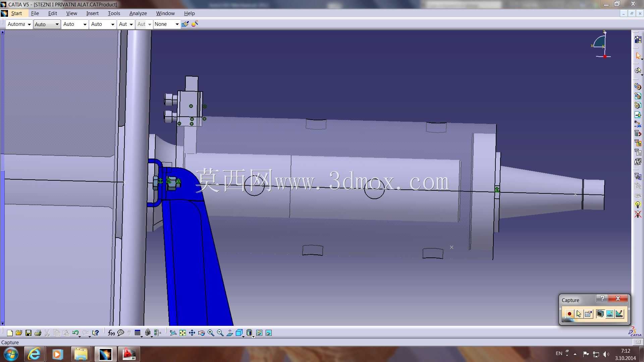Open Windows Start orb on taskbar
Screen dimensions: 644x362
[11, 354]
